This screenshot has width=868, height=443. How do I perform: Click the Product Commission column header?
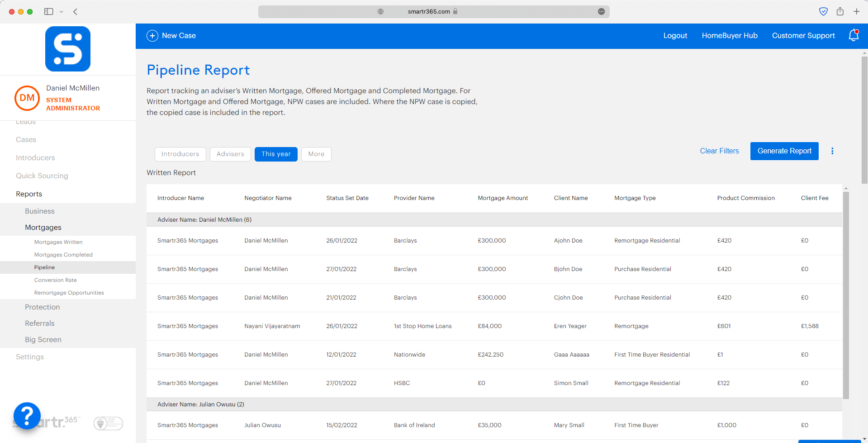click(x=746, y=198)
